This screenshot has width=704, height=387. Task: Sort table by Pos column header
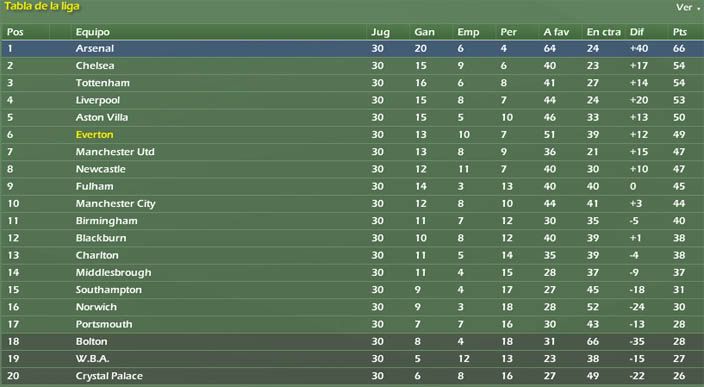point(15,32)
